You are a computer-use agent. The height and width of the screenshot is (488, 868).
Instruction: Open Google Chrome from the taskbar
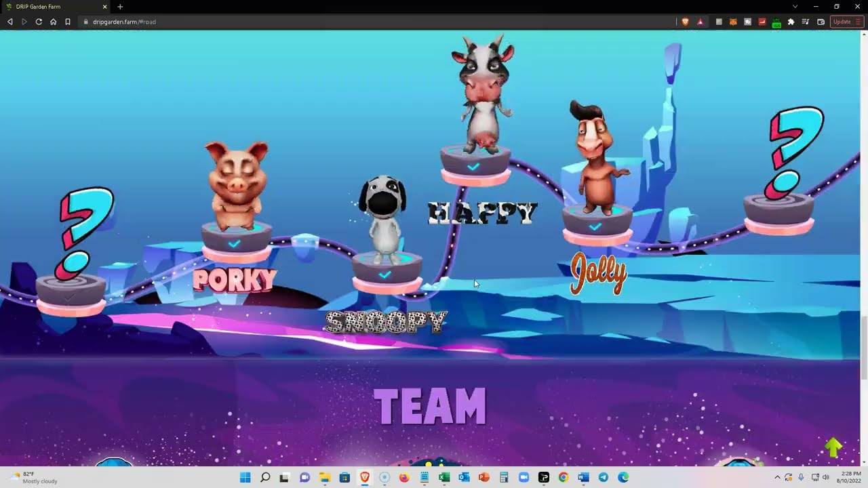click(564, 477)
